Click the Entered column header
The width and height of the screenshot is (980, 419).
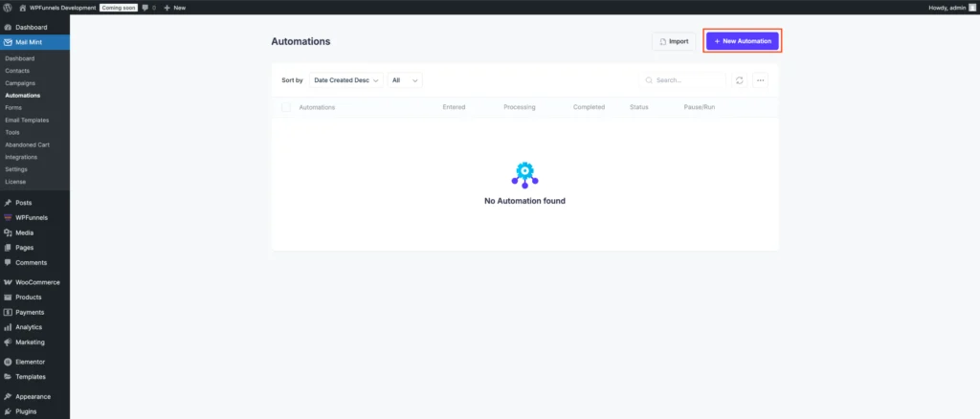454,107
